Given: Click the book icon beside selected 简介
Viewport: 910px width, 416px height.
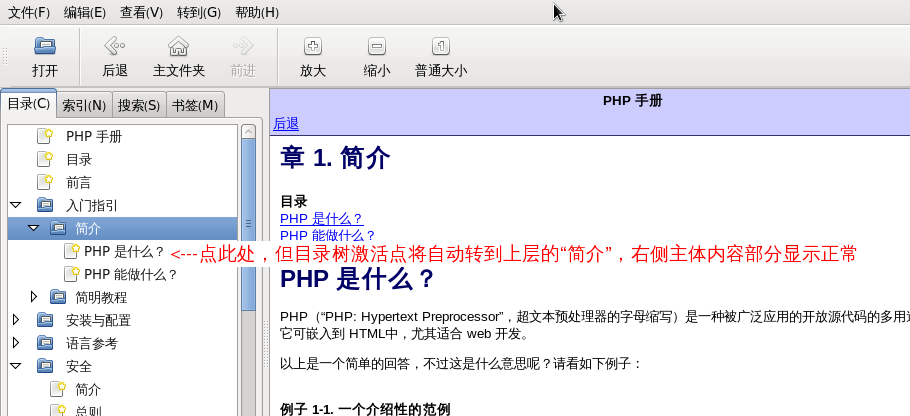Looking at the screenshot, I should coord(58,228).
